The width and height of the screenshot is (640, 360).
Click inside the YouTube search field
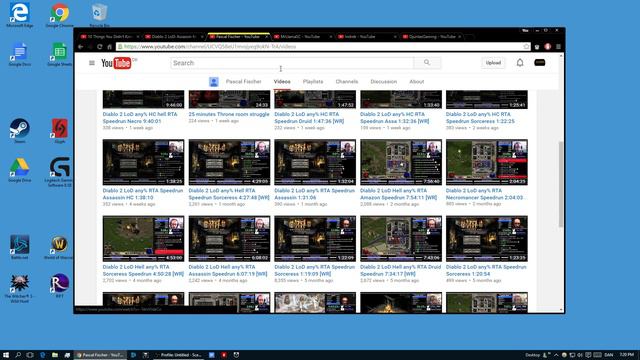tap(292, 63)
